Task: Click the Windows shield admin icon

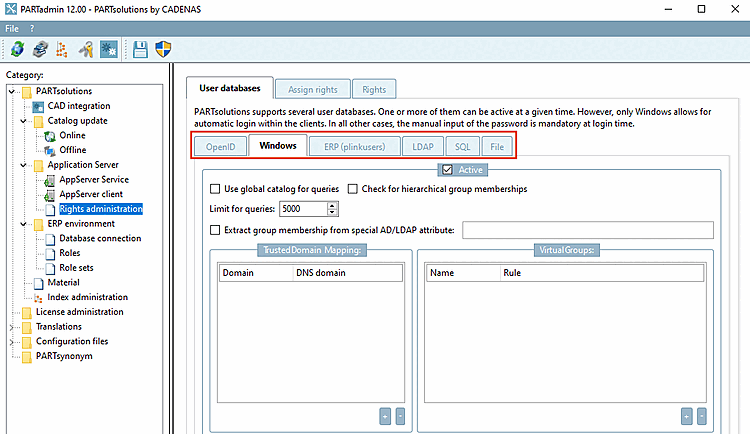Action: [x=164, y=49]
